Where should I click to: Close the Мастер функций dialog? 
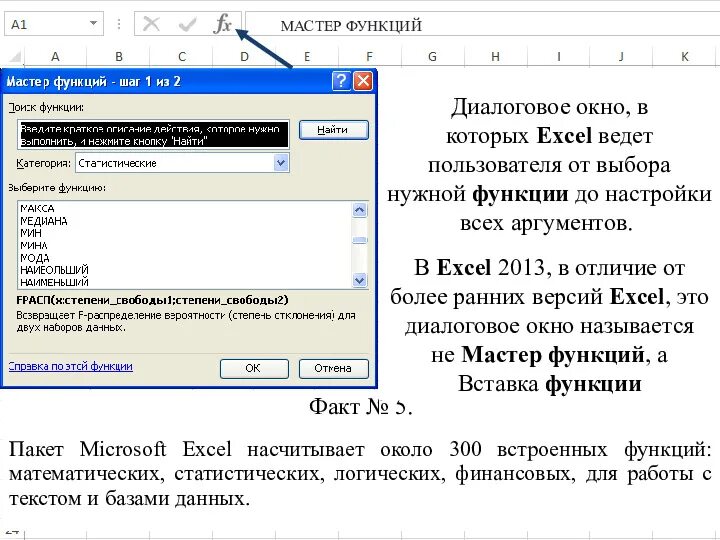363,81
